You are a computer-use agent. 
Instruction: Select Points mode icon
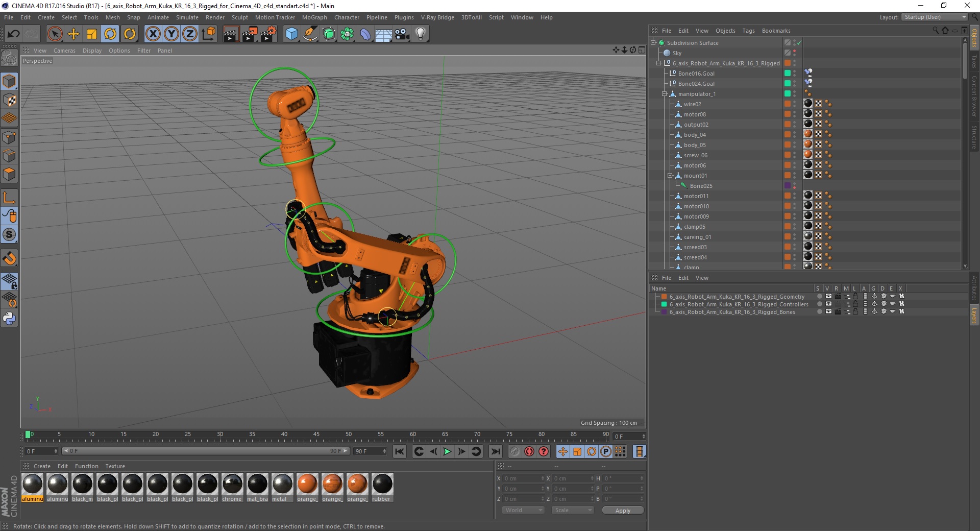tap(10, 137)
